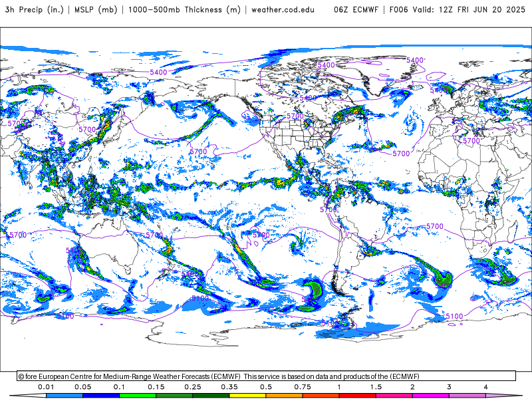The width and height of the screenshot is (532, 399).
Task: Click the 0.75 legend value
Action: click(303, 387)
